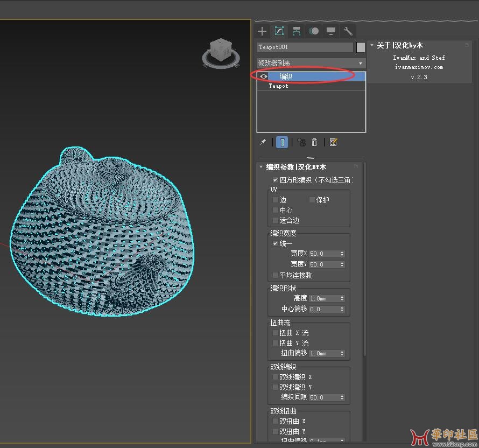Viewport: 479px width, 448px height.
Task: Enable 扭曲 X 流 checkbox
Action: tap(275, 333)
